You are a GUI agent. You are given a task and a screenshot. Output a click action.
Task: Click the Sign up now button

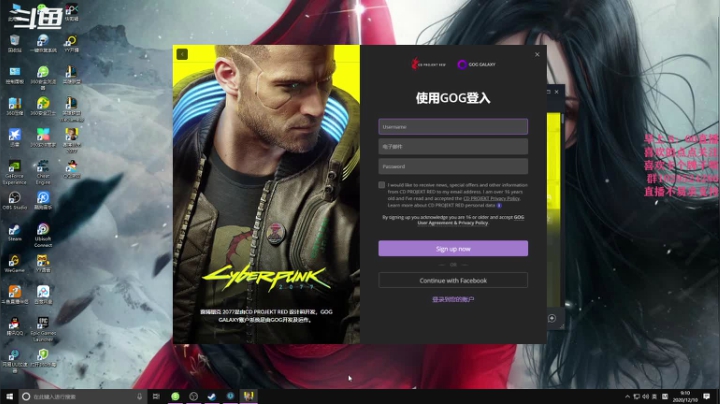453,248
